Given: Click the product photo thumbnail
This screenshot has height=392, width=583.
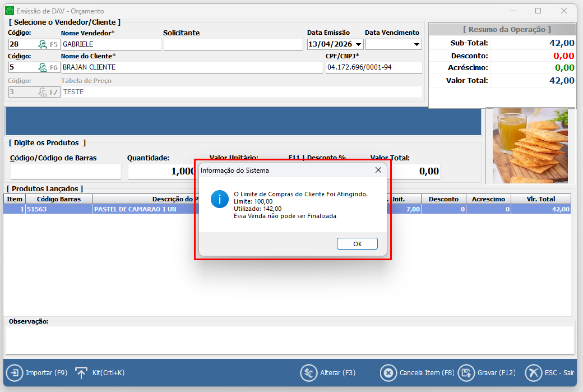Looking at the screenshot, I should tap(530, 146).
